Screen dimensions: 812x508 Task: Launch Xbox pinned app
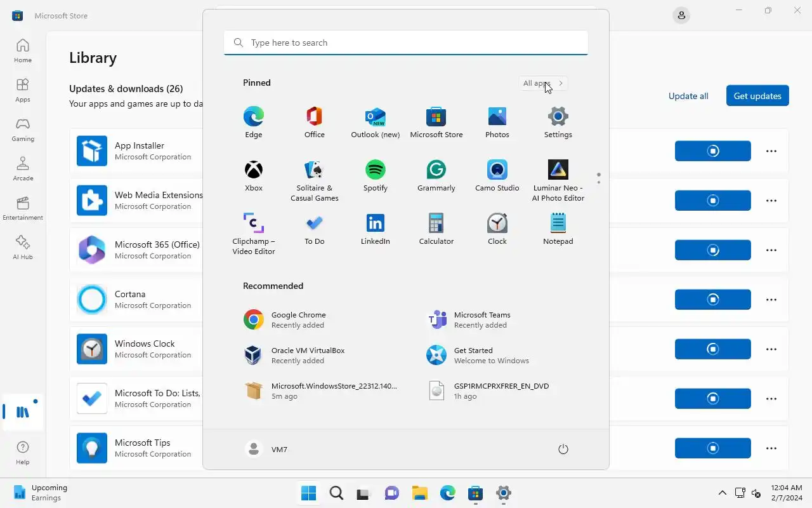(x=254, y=175)
